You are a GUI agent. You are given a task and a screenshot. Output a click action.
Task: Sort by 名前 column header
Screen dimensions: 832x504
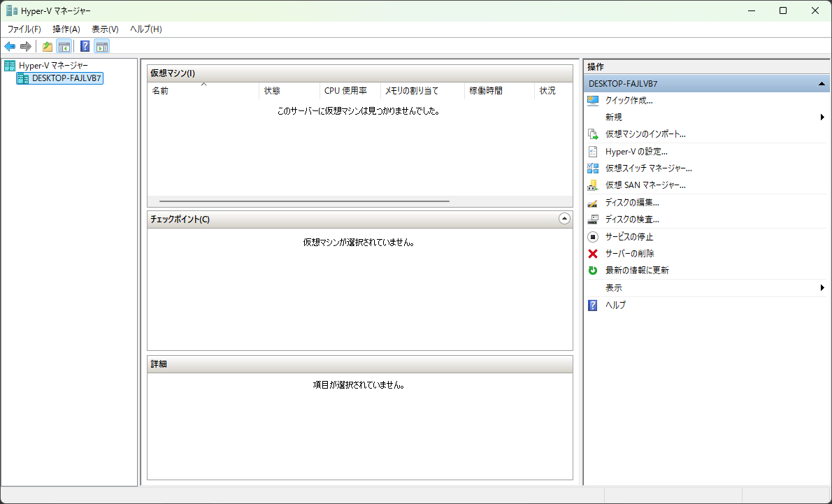(203, 92)
